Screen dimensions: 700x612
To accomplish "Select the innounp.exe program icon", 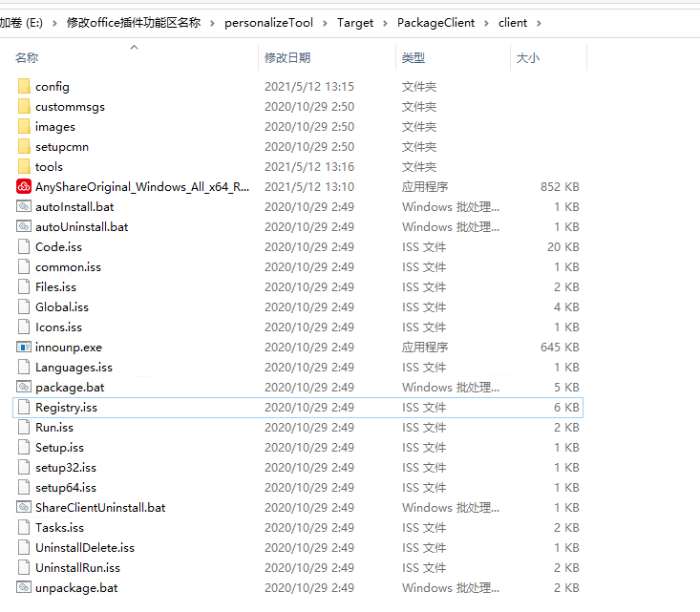I will tap(24, 347).
